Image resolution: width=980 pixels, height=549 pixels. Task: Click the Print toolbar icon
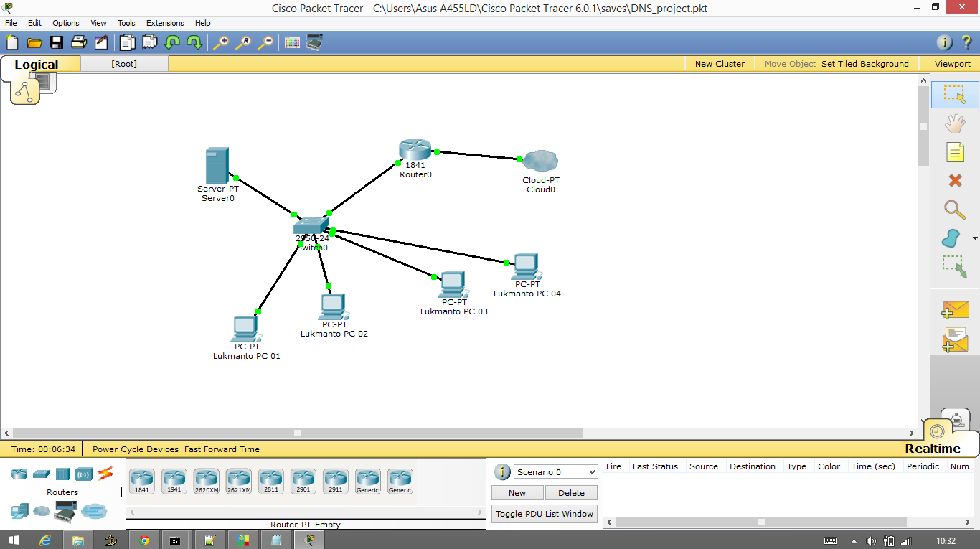coord(78,42)
